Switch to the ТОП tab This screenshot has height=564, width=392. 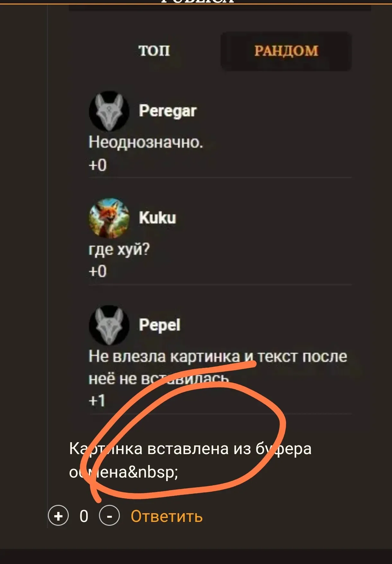click(154, 51)
